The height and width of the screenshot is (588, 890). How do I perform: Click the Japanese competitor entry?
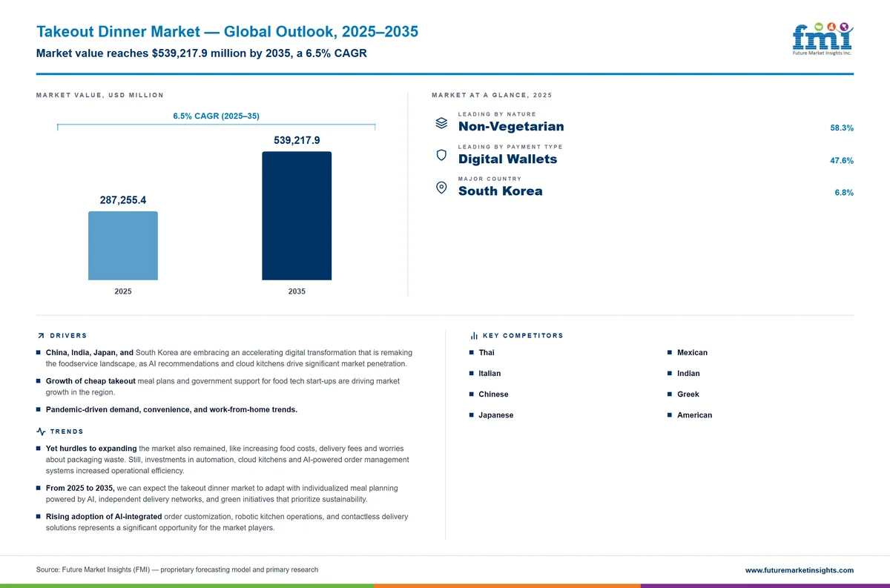coord(496,415)
